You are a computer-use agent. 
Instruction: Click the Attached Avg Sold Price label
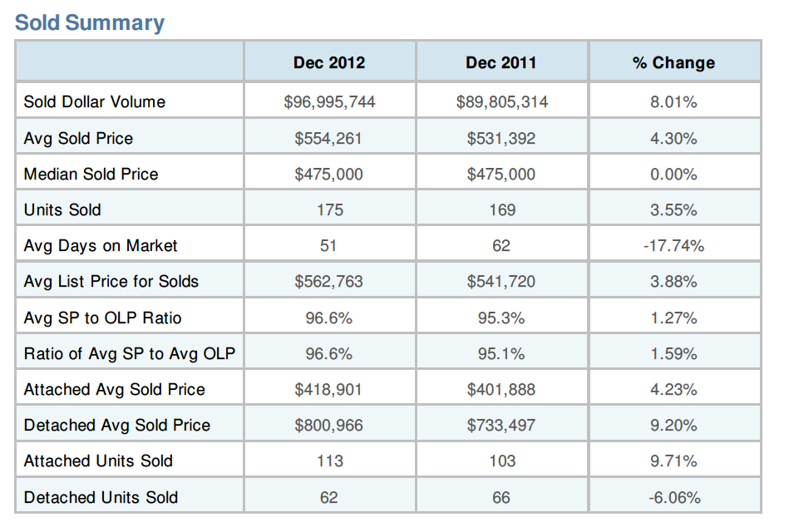(115, 389)
